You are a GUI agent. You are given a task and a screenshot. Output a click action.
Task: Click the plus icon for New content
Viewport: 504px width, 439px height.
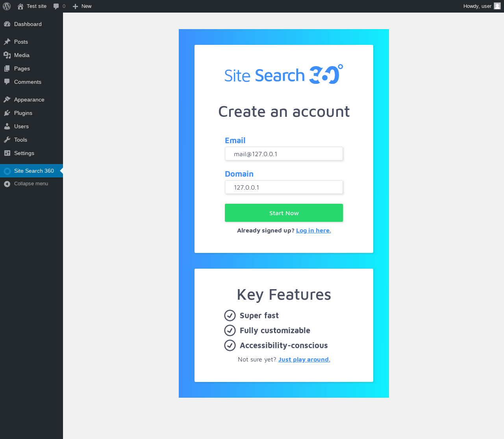76,6
